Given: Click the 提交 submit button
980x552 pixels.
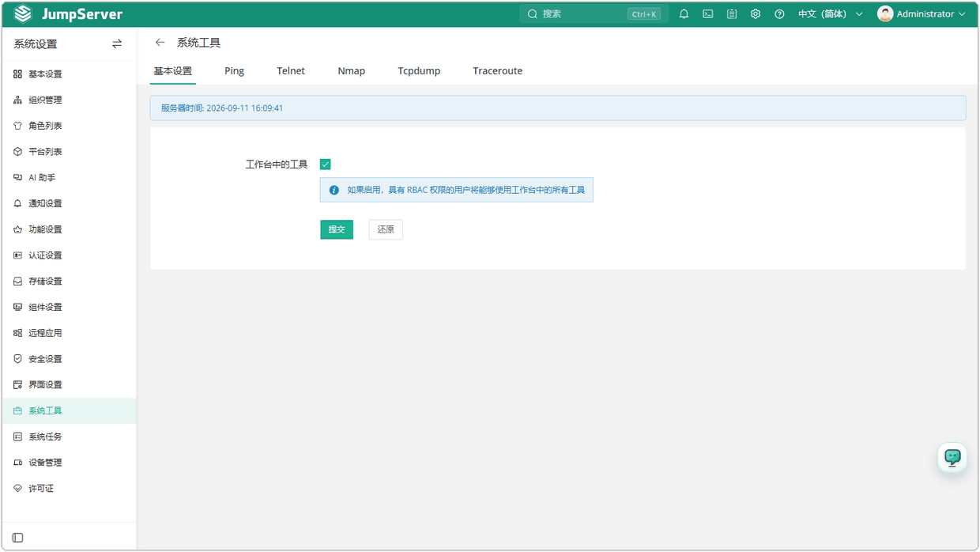Looking at the screenshot, I should (337, 229).
